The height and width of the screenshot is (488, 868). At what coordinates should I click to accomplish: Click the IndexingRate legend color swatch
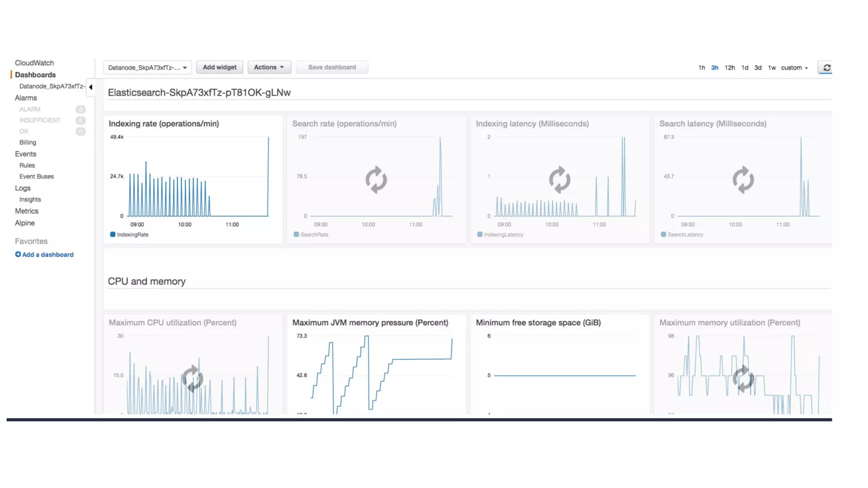click(x=113, y=234)
